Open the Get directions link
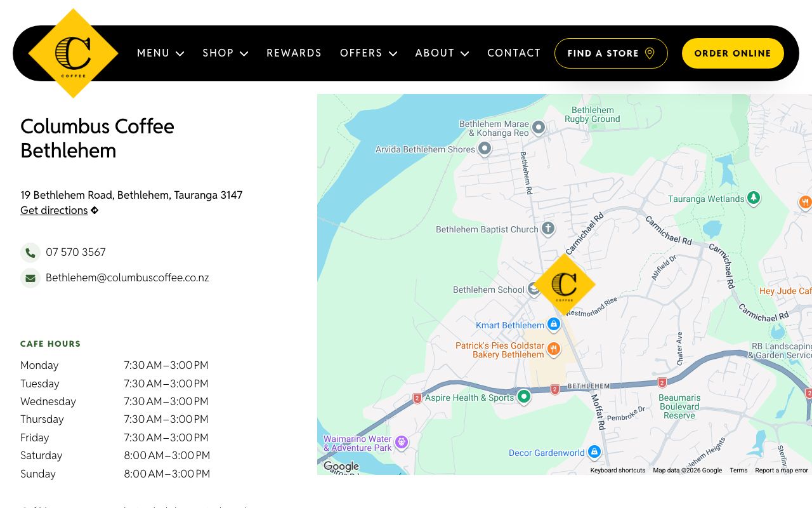812x508 pixels. pyautogui.click(x=54, y=210)
